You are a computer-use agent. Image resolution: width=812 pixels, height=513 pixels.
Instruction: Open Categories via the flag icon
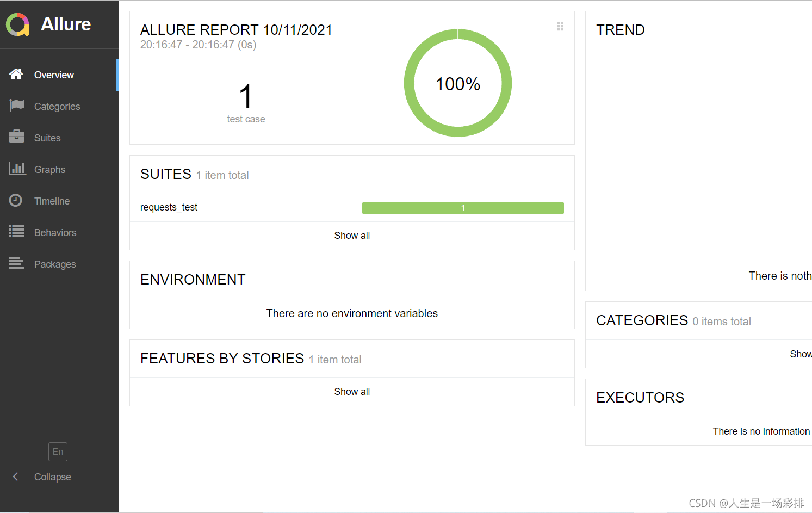(x=17, y=106)
